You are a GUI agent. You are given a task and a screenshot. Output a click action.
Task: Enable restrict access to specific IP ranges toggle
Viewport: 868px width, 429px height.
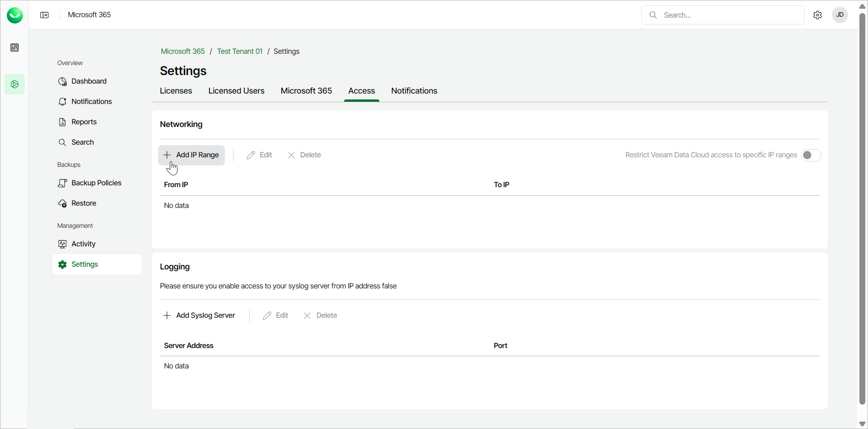pyautogui.click(x=811, y=155)
